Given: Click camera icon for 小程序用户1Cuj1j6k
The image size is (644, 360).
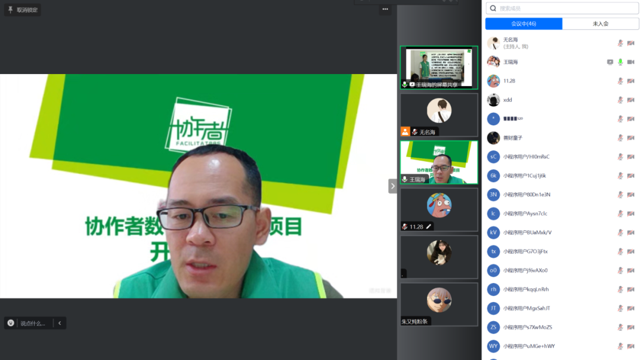Looking at the screenshot, I should 631,176.
